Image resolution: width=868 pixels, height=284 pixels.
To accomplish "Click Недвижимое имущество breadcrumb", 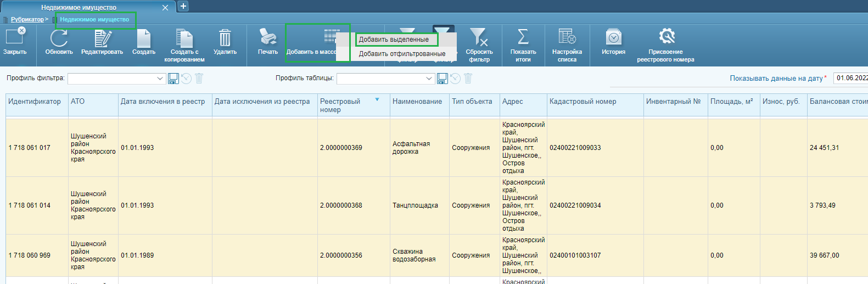I will coord(94,19).
